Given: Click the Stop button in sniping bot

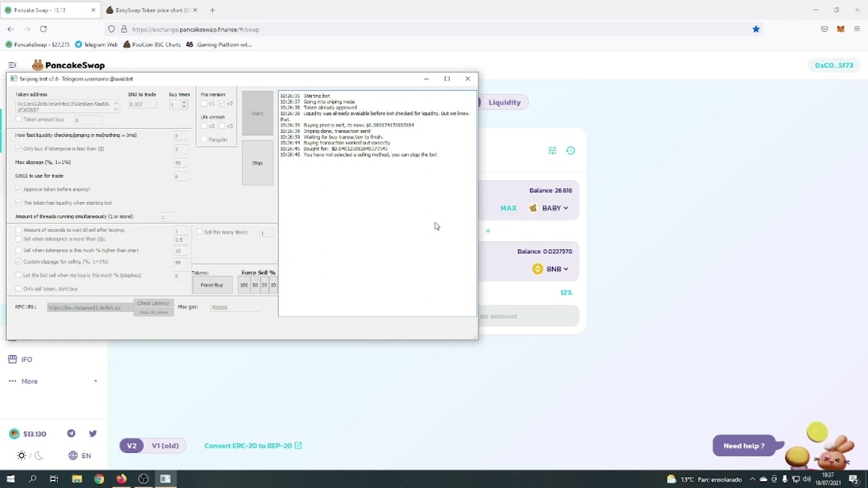Looking at the screenshot, I should point(258,163).
